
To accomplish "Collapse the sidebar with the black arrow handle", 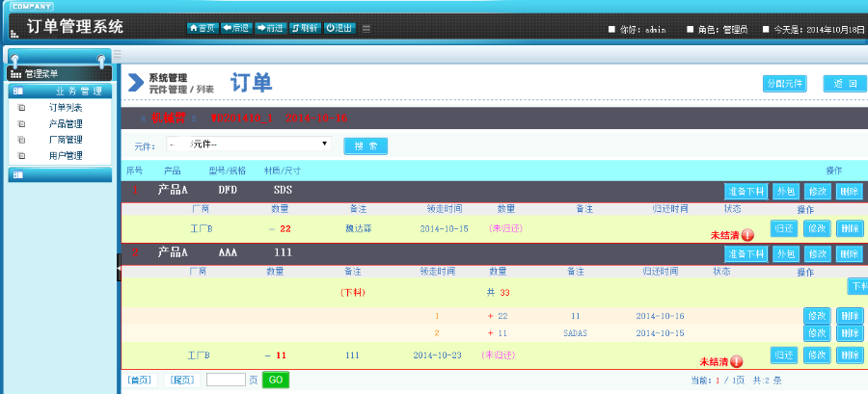I will 119,268.
